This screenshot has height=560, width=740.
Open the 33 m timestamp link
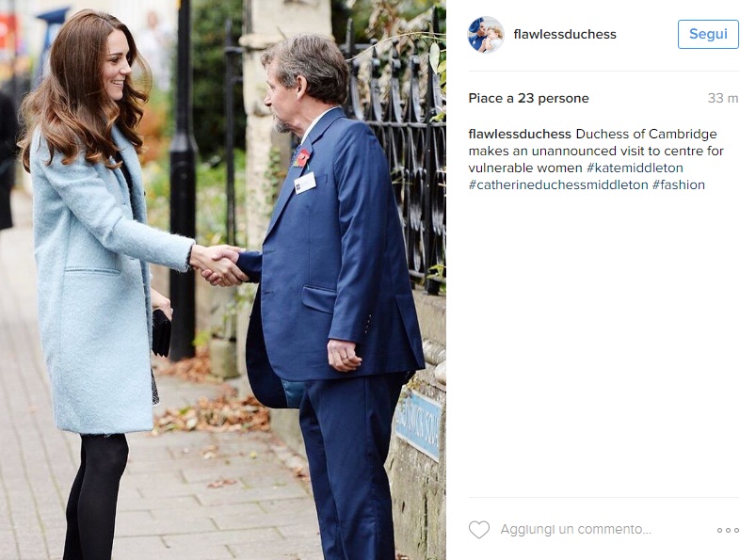tap(723, 98)
